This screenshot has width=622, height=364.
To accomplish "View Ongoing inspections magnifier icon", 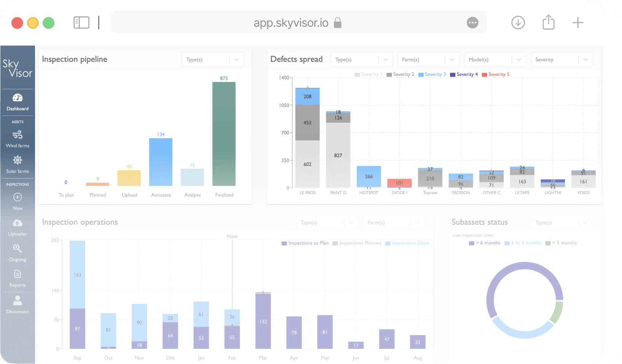I will (x=17, y=248).
